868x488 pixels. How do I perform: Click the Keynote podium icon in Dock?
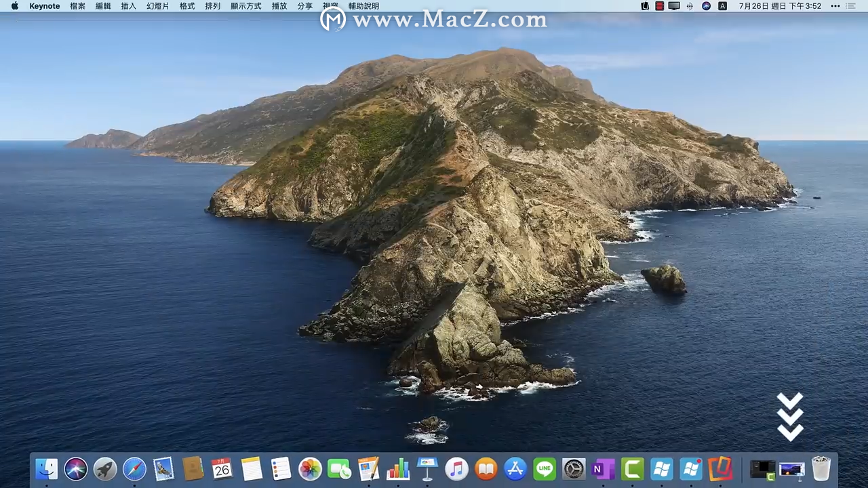click(x=427, y=468)
